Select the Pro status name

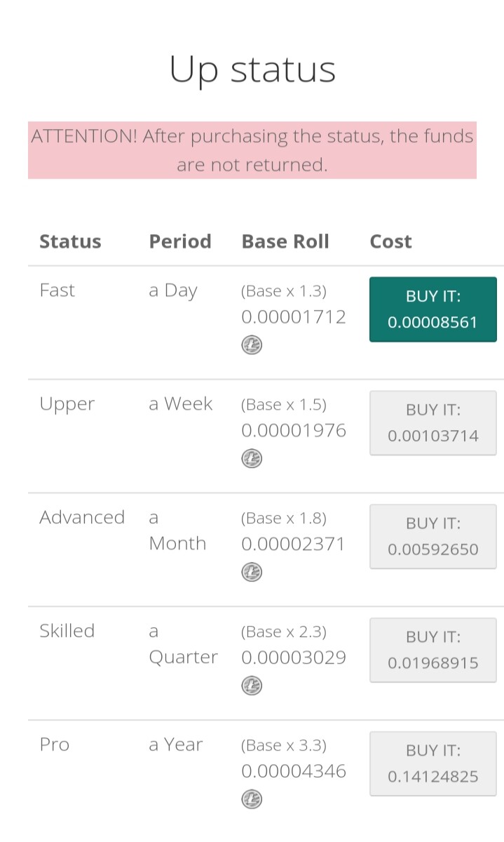click(x=55, y=744)
